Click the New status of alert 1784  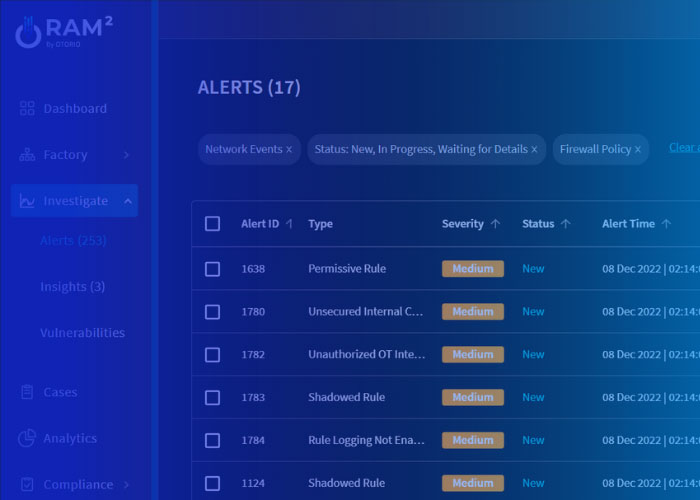(533, 440)
